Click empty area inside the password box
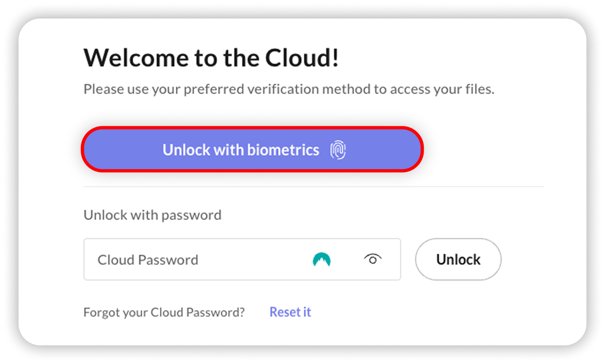The width and height of the screenshot is (605, 364). 254,259
